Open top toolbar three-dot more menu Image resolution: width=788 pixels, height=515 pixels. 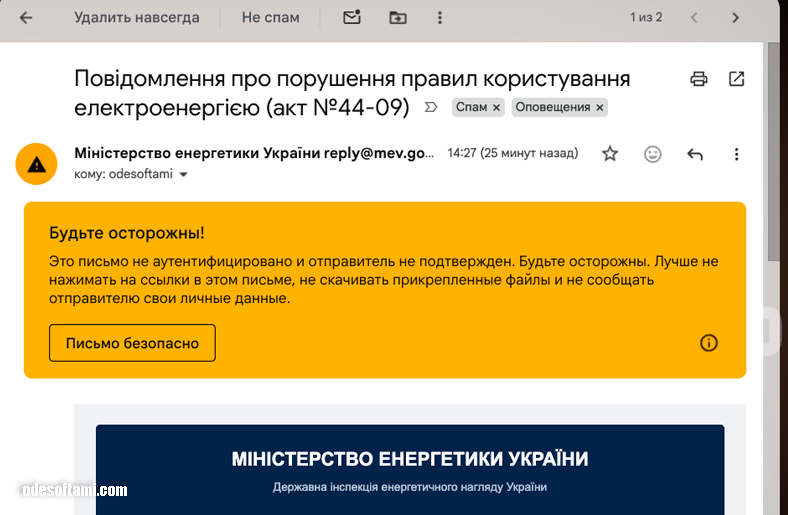point(440,18)
